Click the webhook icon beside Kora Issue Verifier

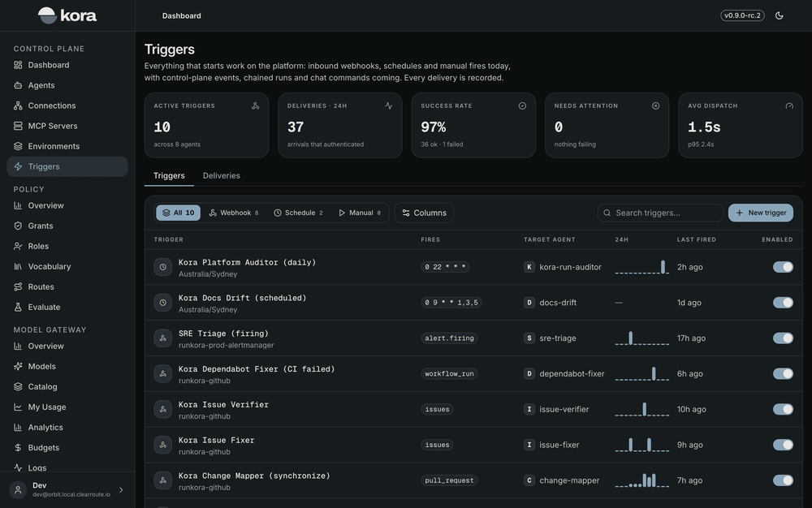tap(162, 409)
